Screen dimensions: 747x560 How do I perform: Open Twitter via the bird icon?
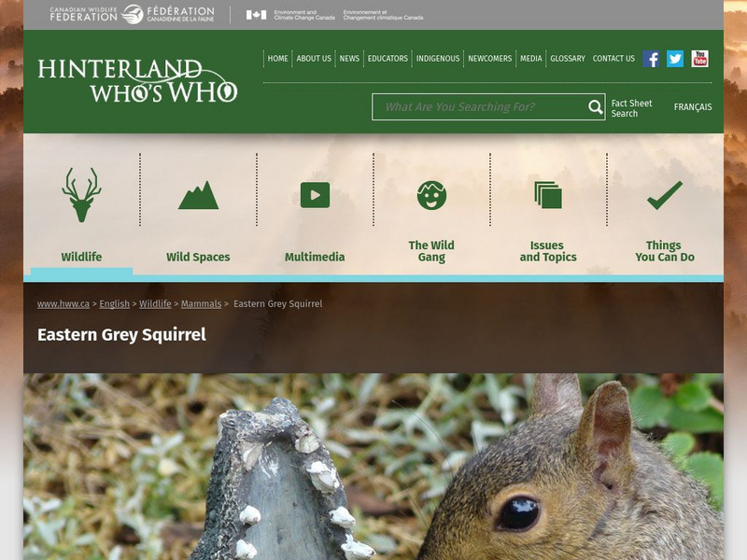point(673,58)
